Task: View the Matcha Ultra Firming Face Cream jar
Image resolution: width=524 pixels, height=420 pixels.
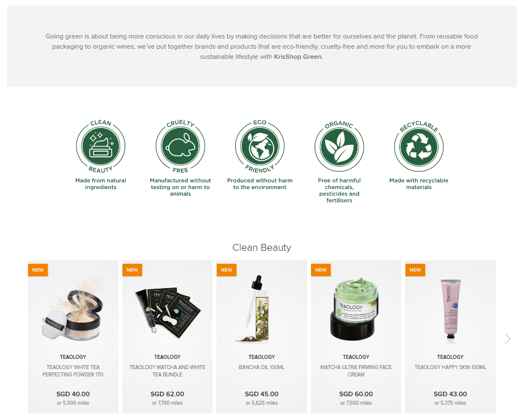Action: tap(356, 309)
